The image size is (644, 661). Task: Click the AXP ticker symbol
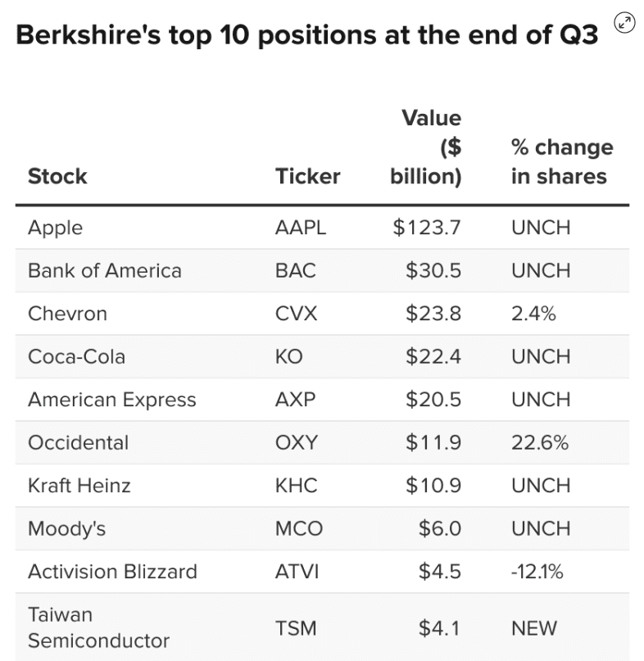coord(295,400)
